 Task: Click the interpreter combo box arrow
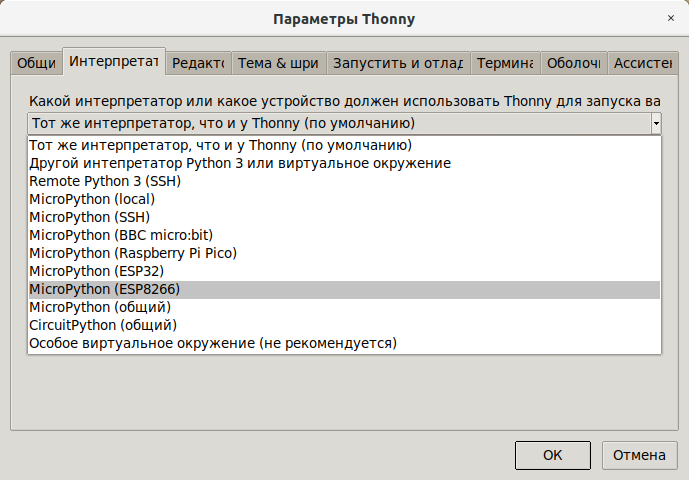pos(656,124)
